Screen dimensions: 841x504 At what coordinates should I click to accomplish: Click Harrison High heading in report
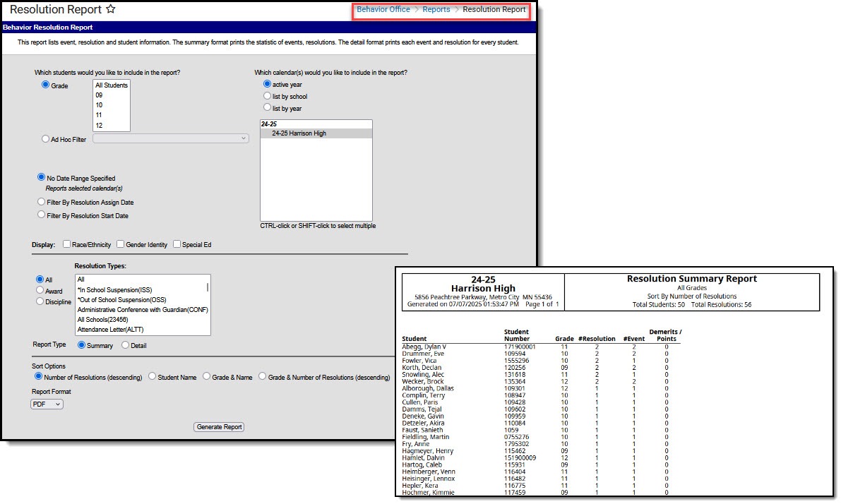tap(483, 289)
